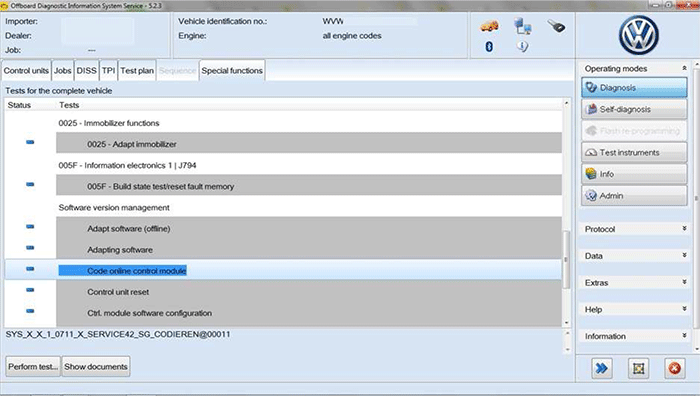Click status icon for Code online control module
The width and height of the screenshot is (700, 396).
(30, 269)
